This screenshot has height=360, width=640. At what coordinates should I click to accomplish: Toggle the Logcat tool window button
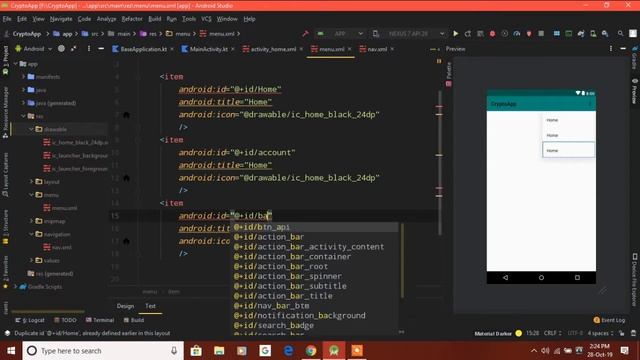click(30, 320)
